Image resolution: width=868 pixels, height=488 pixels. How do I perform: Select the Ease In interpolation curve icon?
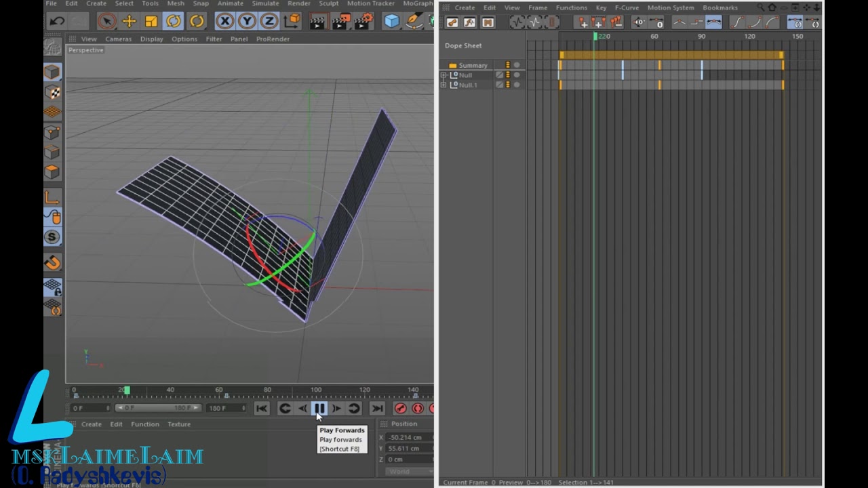pos(755,22)
